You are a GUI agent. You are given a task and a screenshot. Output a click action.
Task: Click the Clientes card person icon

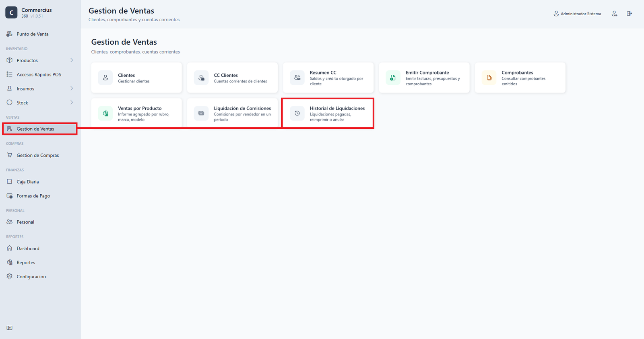[x=105, y=78]
